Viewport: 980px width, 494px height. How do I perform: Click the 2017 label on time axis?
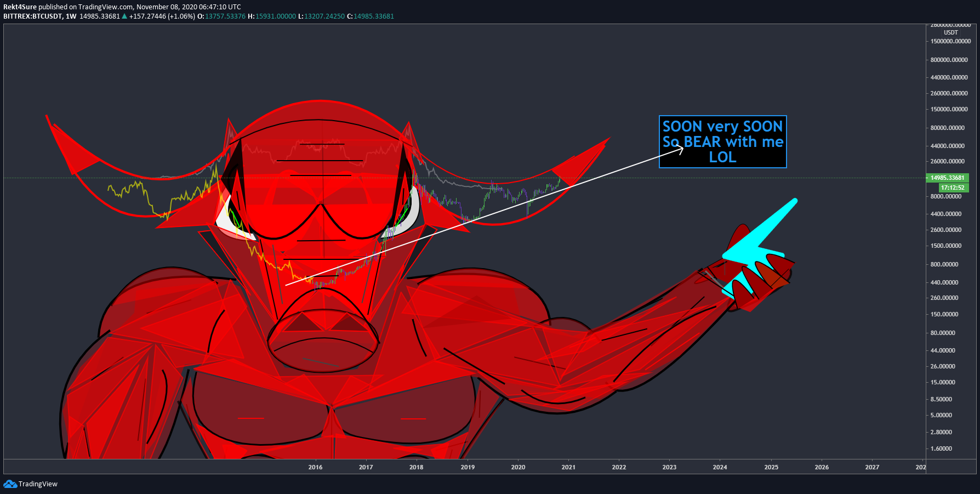tap(366, 467)
